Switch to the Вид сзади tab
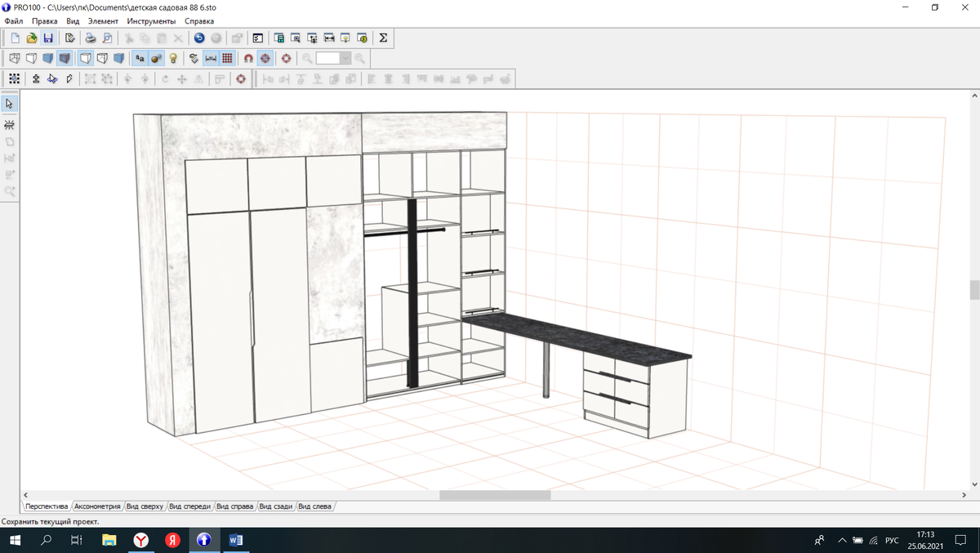Viewport: 980px width, 553px height. click(x=276, y=506)
